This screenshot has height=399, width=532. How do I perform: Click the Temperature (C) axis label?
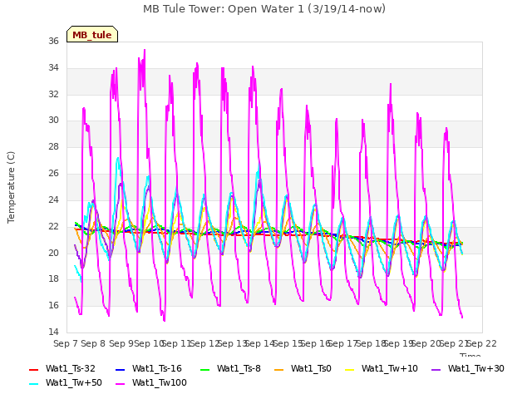[11, 187]
